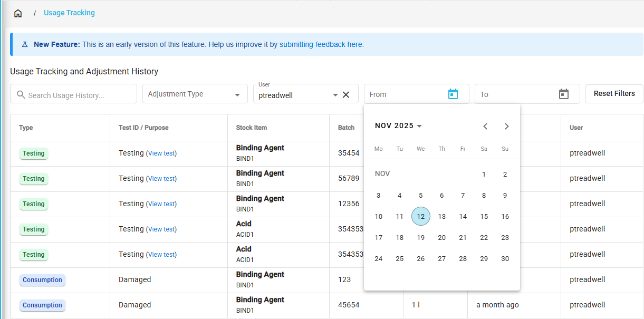Pick November 14 in the calendar
Viewport: 644px width, 319px height.
pos(463,216)
